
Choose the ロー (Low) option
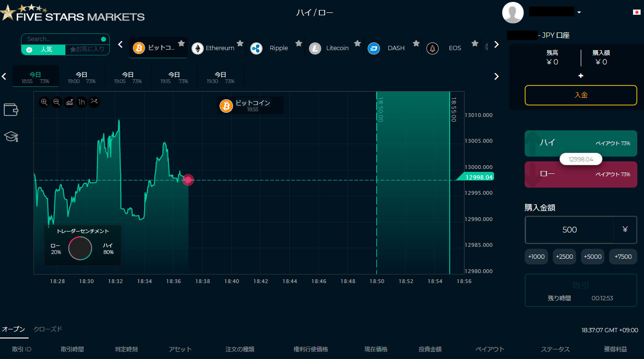pyautogui.click(x=581, y=174)
